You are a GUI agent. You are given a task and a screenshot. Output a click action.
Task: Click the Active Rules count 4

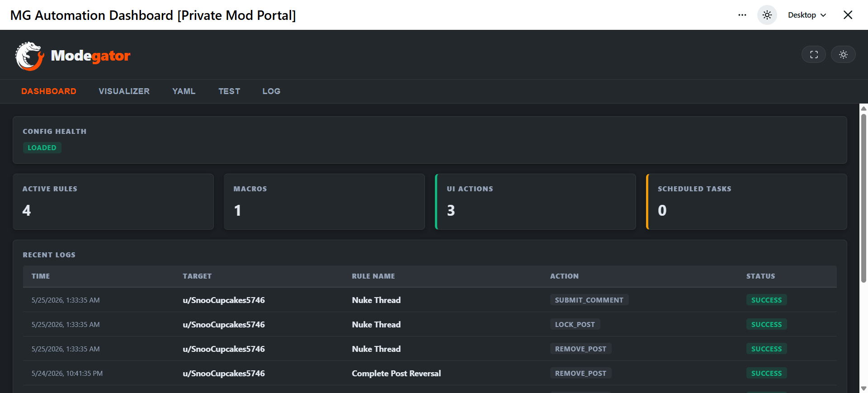coord(27,210)
